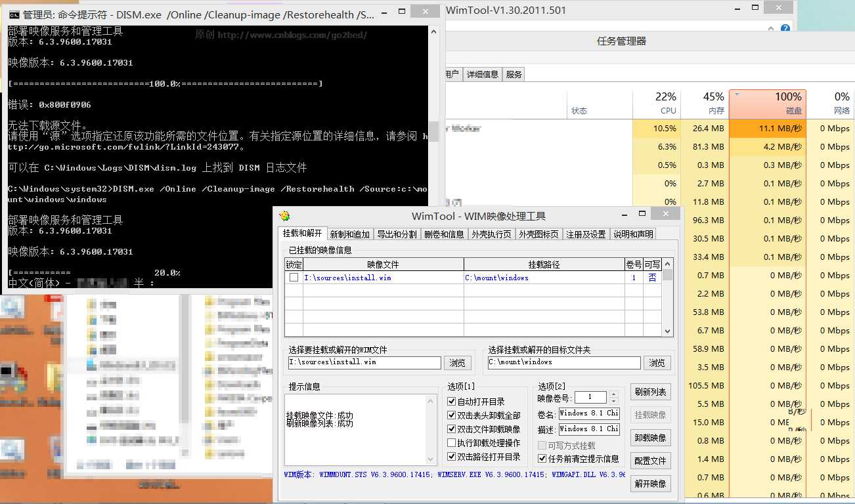
Task: Open Task Manager's 服务 tab
Action: tap(514, 74)
